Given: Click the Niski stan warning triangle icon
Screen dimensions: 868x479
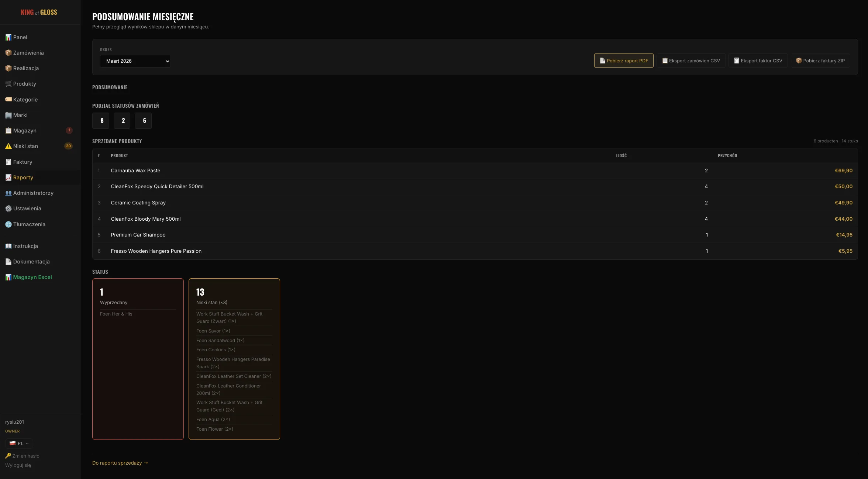Looking at the screenshot, I should [x=8, y=146].
